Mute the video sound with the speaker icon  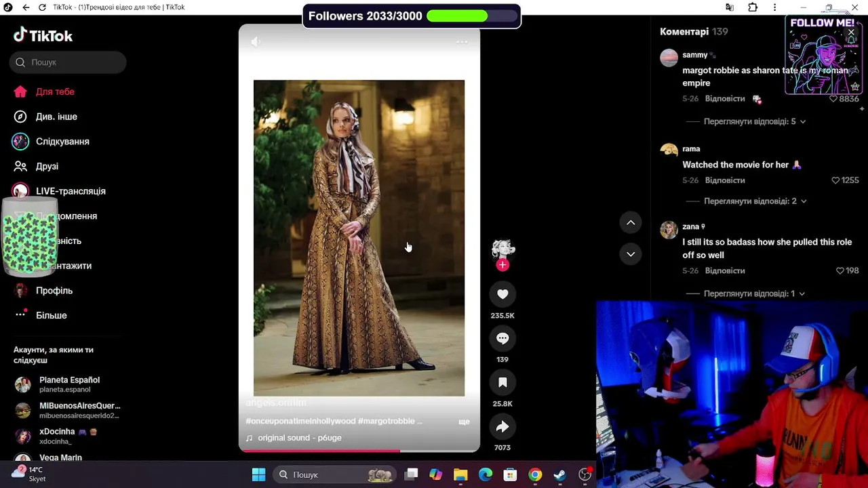pos(255,42)
